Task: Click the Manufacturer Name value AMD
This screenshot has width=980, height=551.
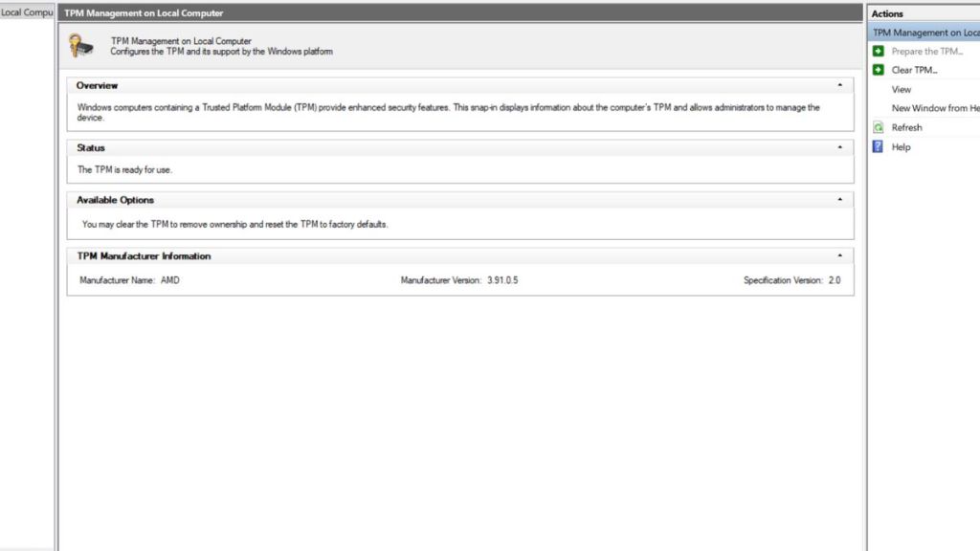Action: tap(169, 280)
